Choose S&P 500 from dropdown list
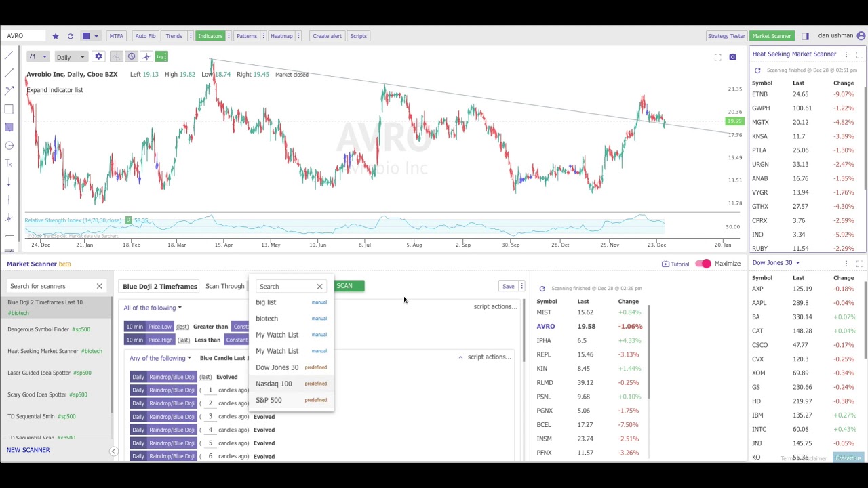The height and width of the screenshot is (488, 868). pos(292,400)
